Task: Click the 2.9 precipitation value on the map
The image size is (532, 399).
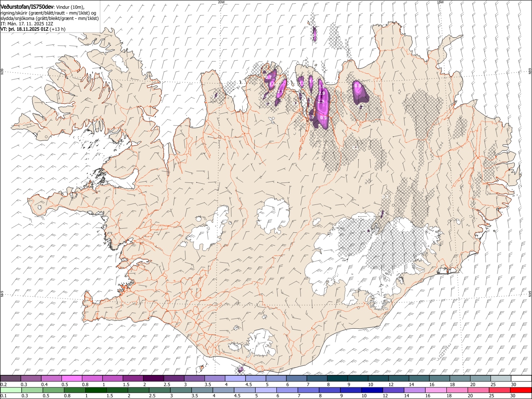Action: (322, 94)
